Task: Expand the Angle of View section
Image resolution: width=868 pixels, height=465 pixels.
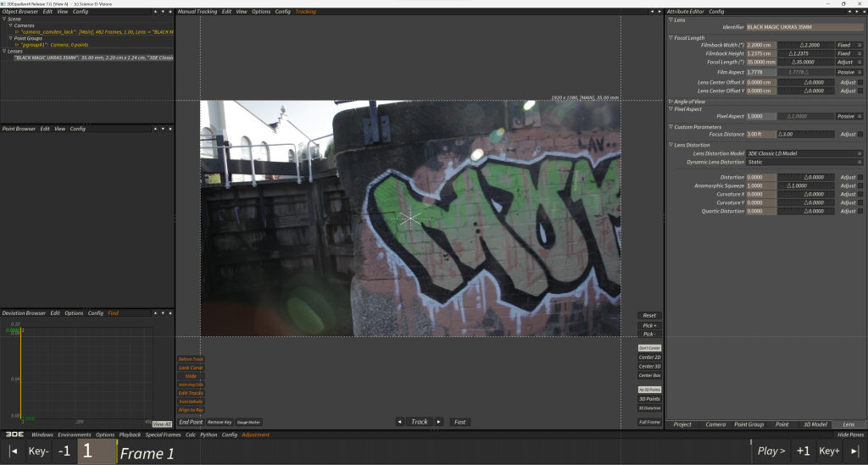Action: tap(670, 102)
